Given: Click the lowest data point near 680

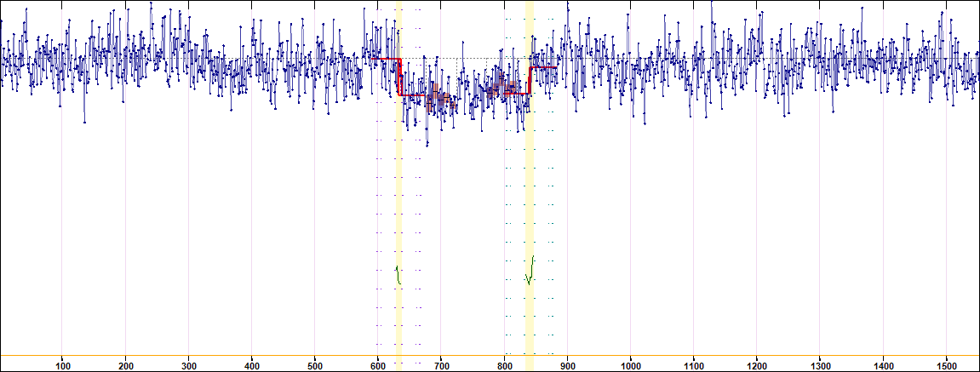Looking at the screenshot, I should [x=427, y=146].
